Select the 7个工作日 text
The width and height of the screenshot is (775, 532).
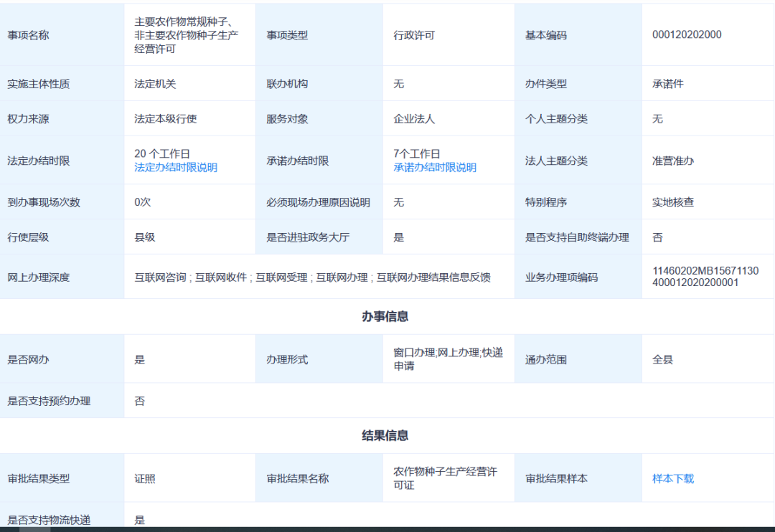point(417,153)
